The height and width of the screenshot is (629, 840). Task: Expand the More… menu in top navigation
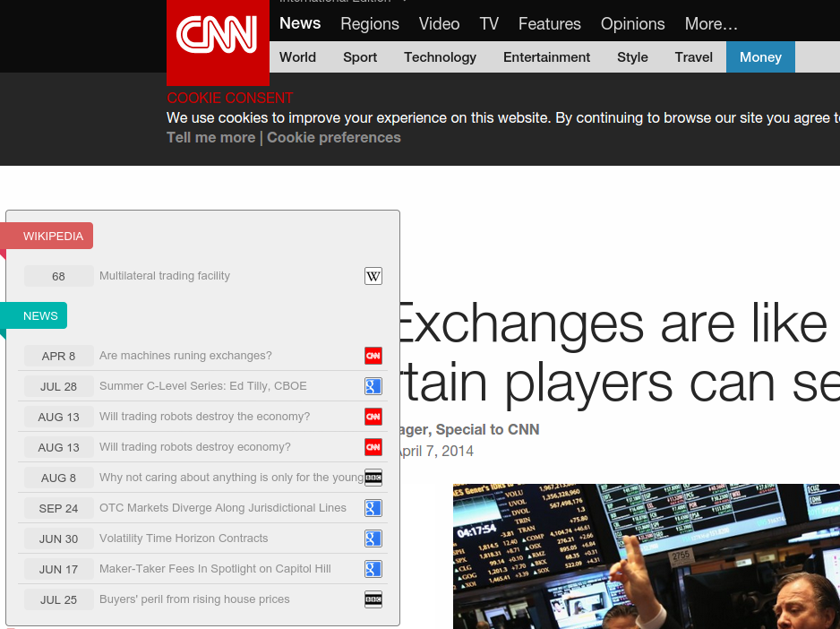711,24
